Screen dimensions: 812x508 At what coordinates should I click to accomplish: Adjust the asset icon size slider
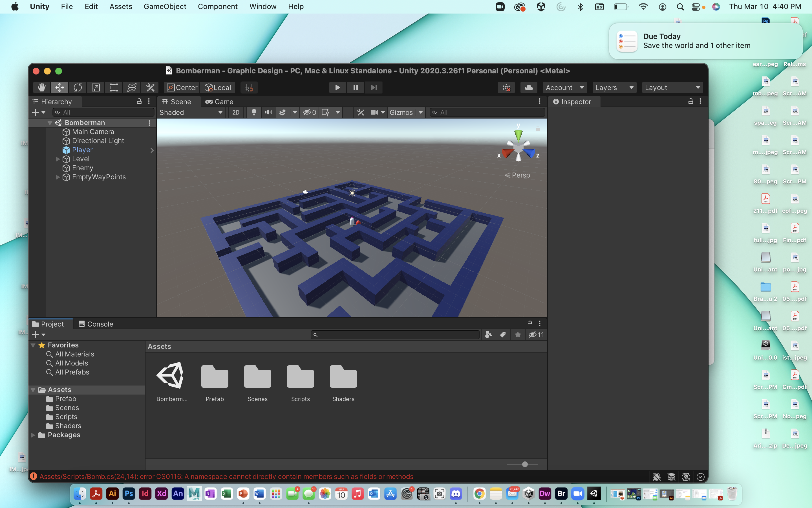pyautogui.click(x=525, y=464)
